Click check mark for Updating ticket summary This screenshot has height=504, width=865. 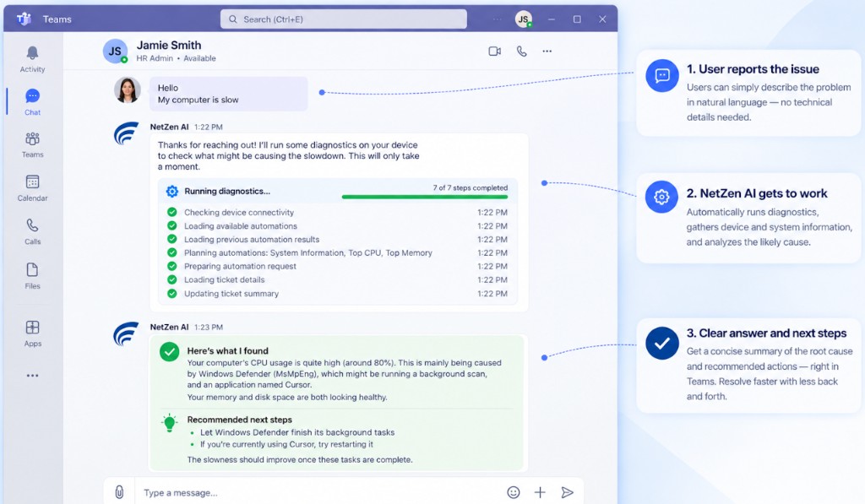(x=172, y=293)
